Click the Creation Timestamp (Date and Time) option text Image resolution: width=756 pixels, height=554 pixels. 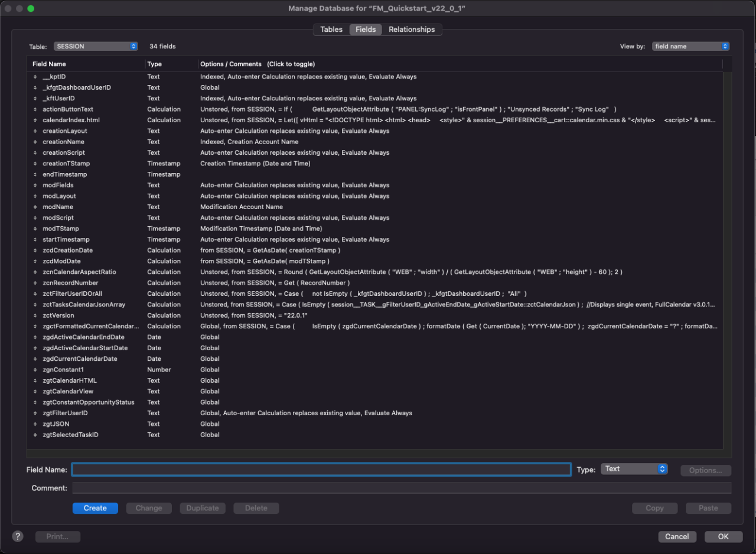[255, 164]
